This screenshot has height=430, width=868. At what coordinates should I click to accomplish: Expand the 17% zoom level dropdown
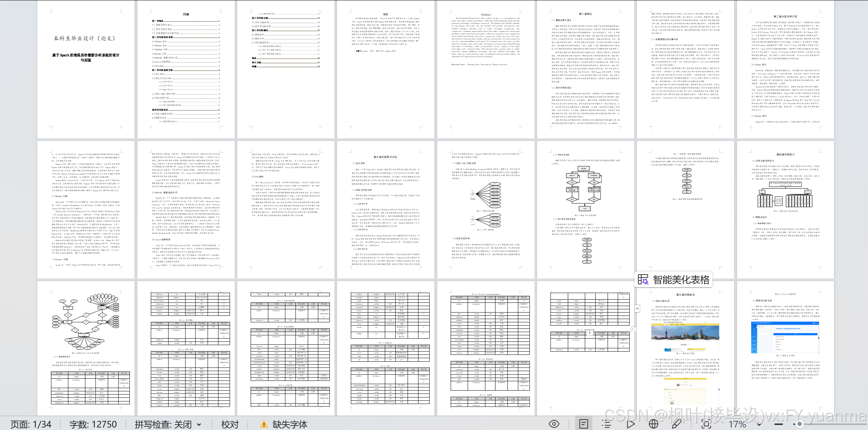(758, 424)
